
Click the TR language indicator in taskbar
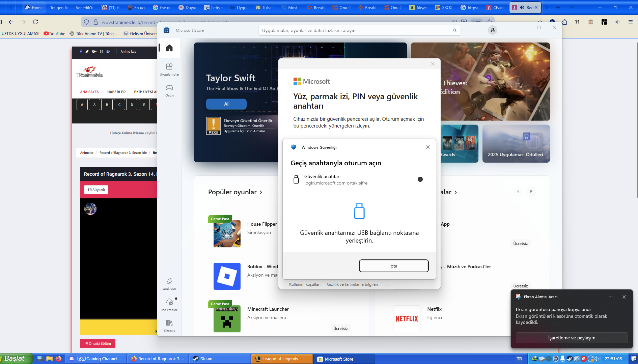(x=519, y=359)
